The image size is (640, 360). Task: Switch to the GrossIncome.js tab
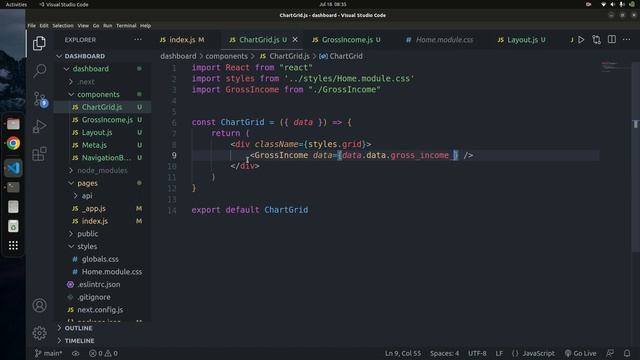[347, 40]
